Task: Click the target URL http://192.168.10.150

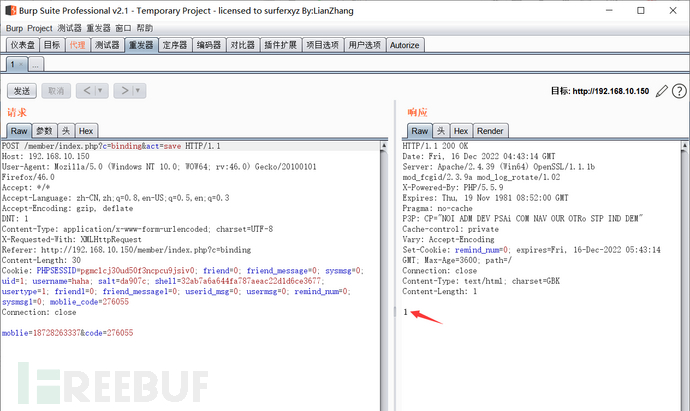Action: [x=611, y=91]
